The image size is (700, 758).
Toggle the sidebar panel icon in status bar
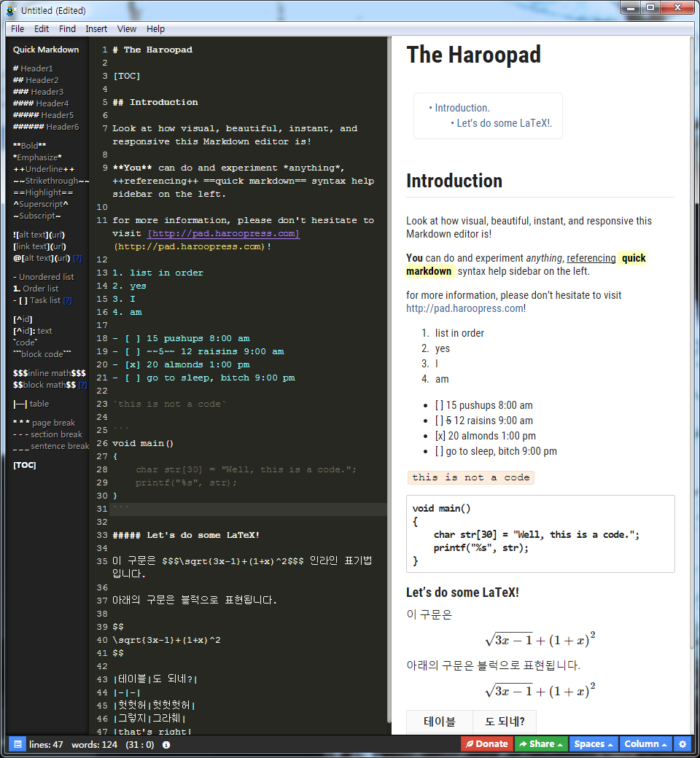(x=17, y=744)
